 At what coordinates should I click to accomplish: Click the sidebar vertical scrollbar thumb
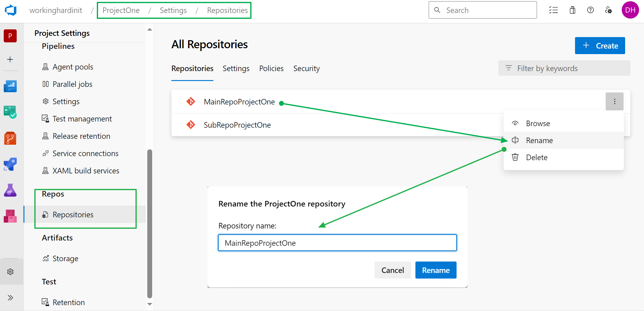click(x=150, y=224)
